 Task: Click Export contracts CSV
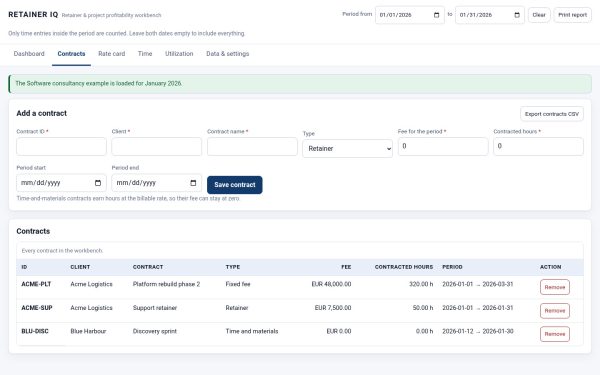(552, 114)
